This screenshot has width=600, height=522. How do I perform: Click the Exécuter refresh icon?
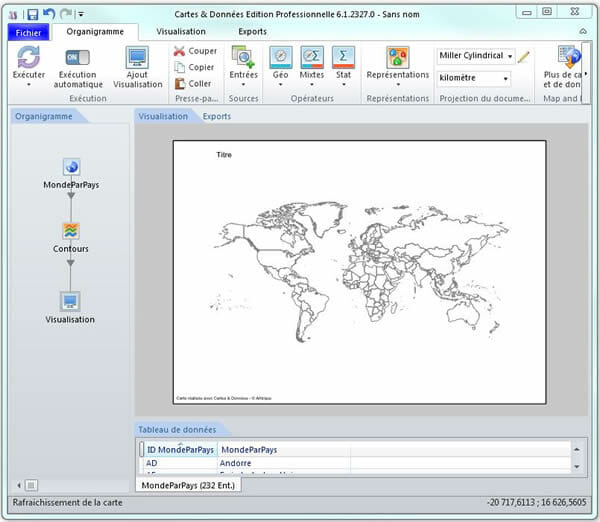28,57
